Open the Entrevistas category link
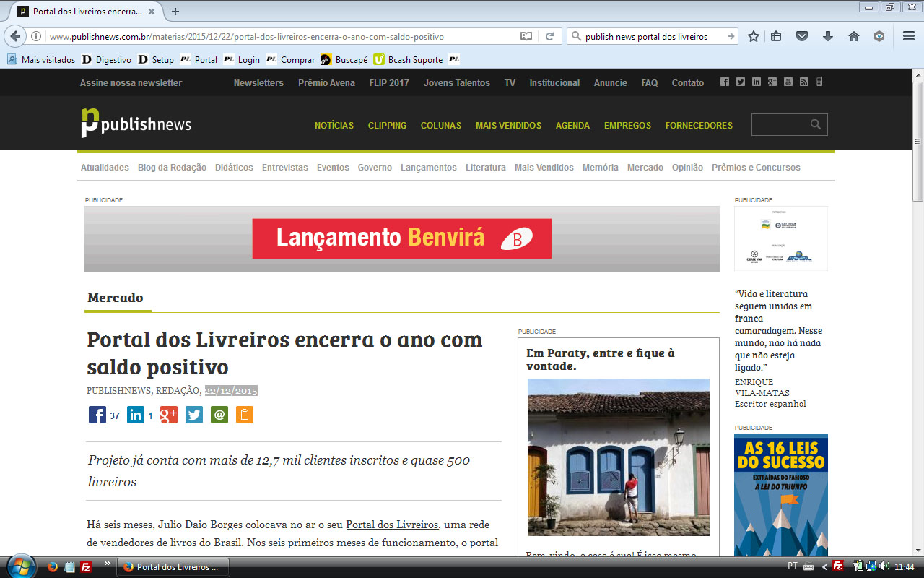Image resolution: width=924 pixels, height=578 pixels. 285,168
